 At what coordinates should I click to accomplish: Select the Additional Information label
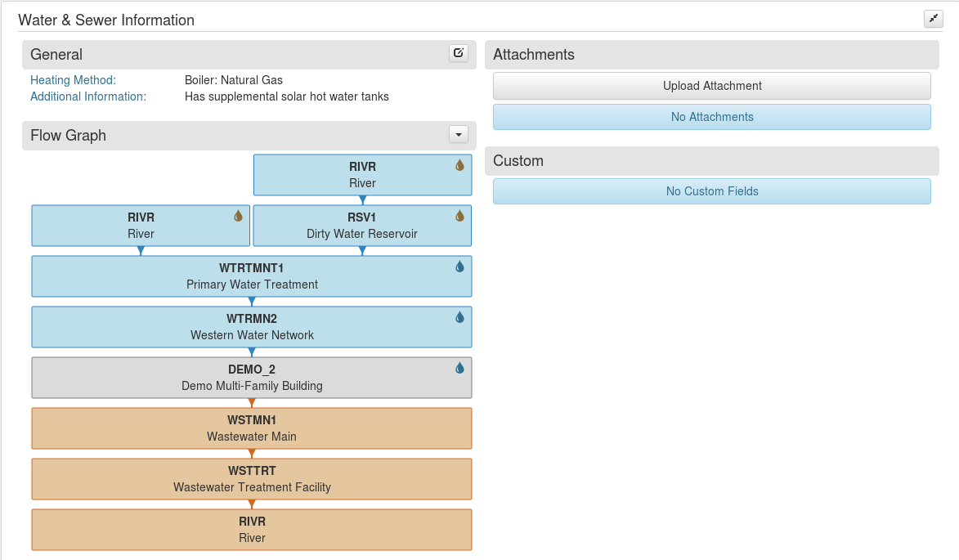(88, 96)
